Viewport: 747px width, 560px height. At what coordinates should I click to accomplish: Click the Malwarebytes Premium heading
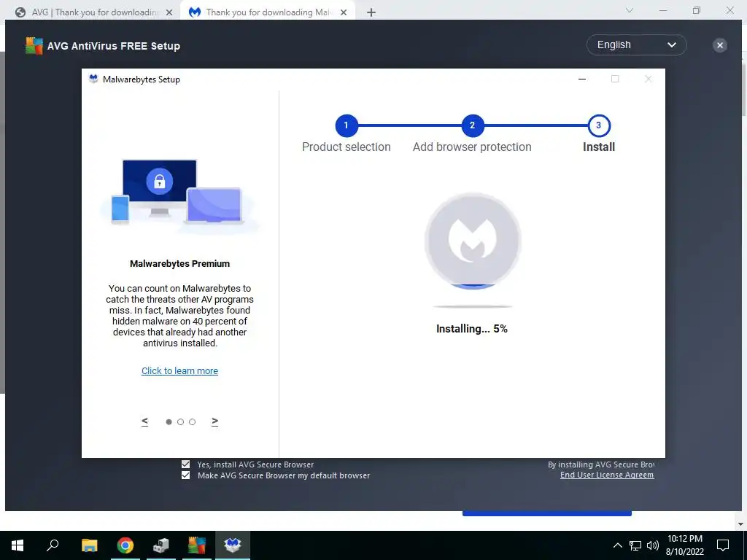pos(179,264)
